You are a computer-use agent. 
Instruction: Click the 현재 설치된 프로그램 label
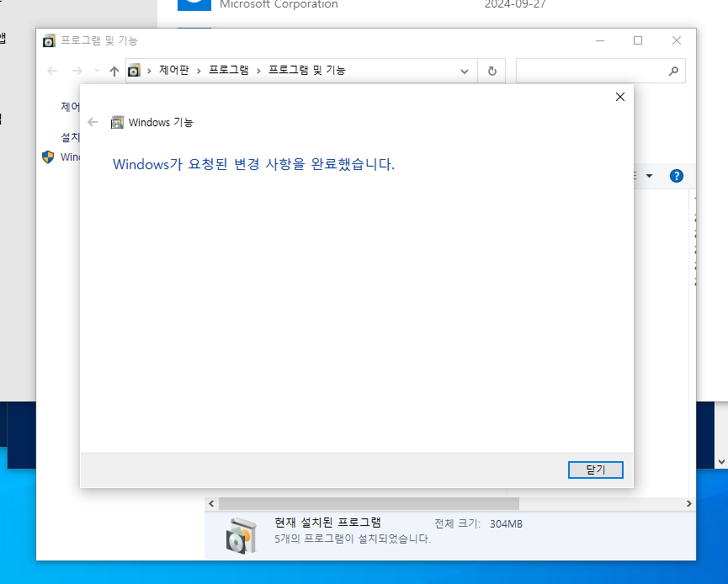tap(327, 523)
